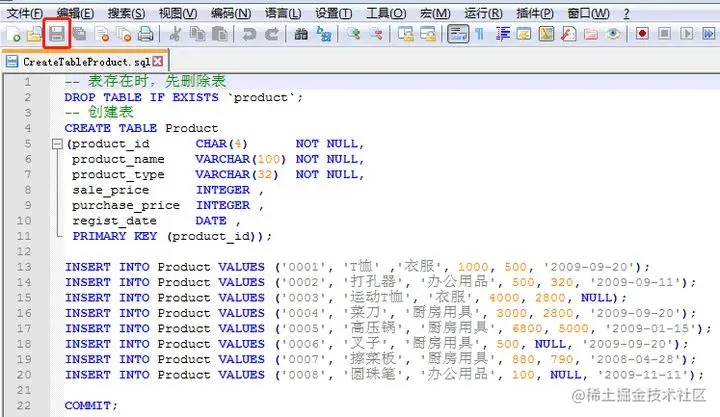Open the 插件(P) menu
The image size is (720, 417).
click(535, 13)
